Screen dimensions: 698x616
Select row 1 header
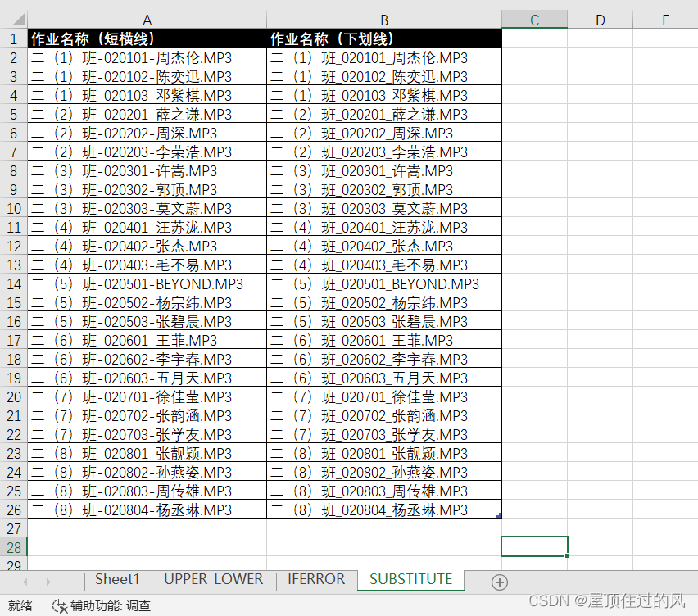click(x=14, y=38)
